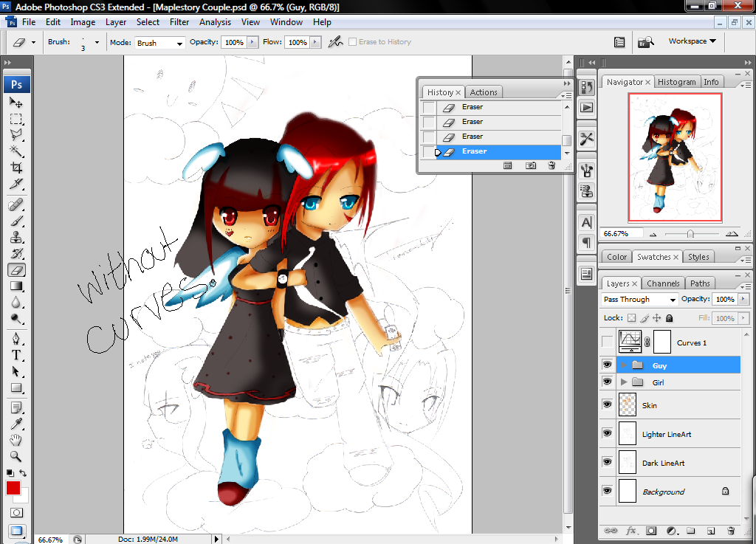Zoom in using Navigator large mountains button
The width and height of the screenshot is (756, 544).
point(732,234)
